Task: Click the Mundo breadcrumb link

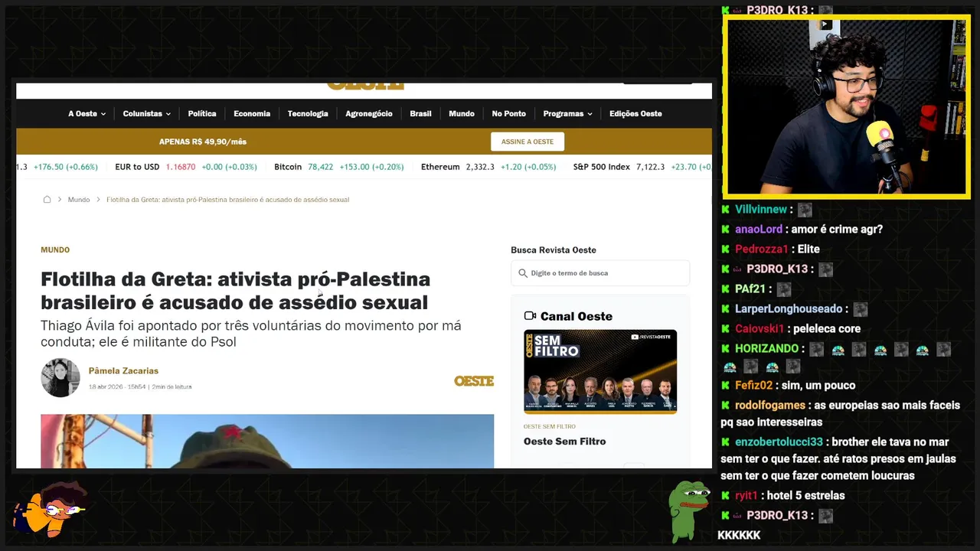Action: pyautogui.click(x=79, y=200)
